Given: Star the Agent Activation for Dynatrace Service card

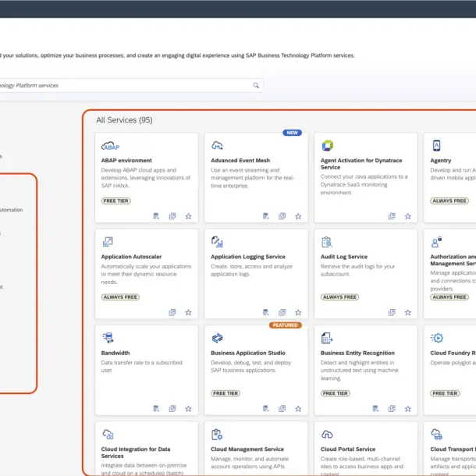Looking at the screenshot, I should [x=408, y=216].
